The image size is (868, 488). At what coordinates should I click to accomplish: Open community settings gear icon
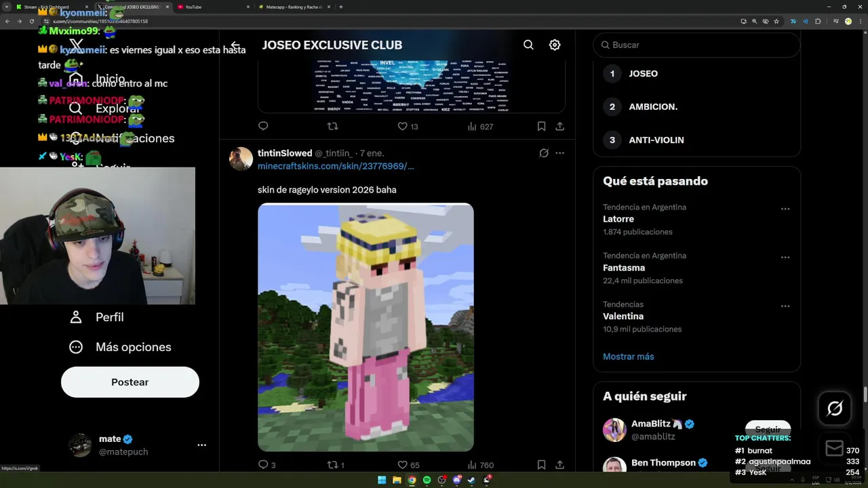555,45
